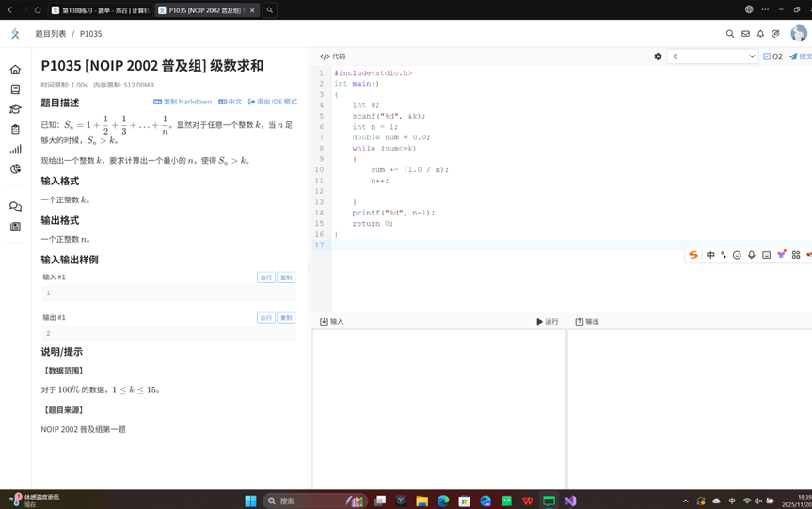Click the check-in icon beside the bell
The image size is (812, 509).
point(775,34)
